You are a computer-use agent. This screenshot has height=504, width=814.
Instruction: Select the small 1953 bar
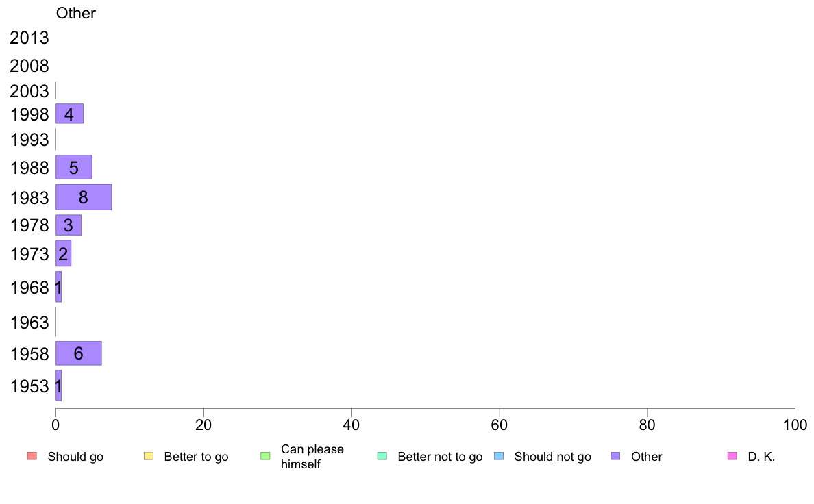point(59,386)
